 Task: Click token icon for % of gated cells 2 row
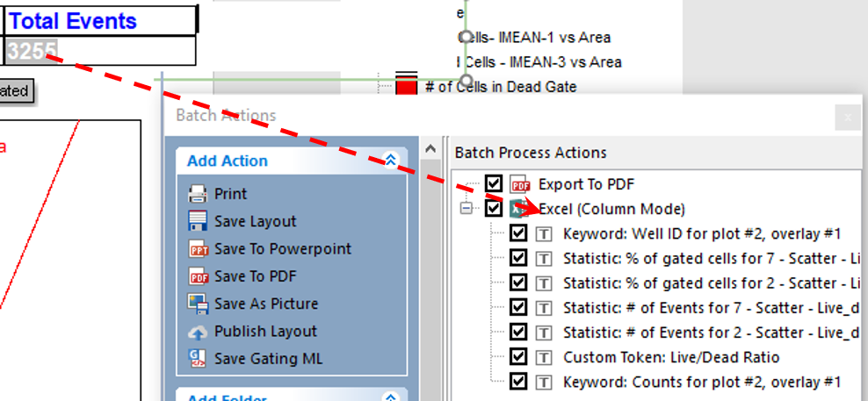[544, 283]
